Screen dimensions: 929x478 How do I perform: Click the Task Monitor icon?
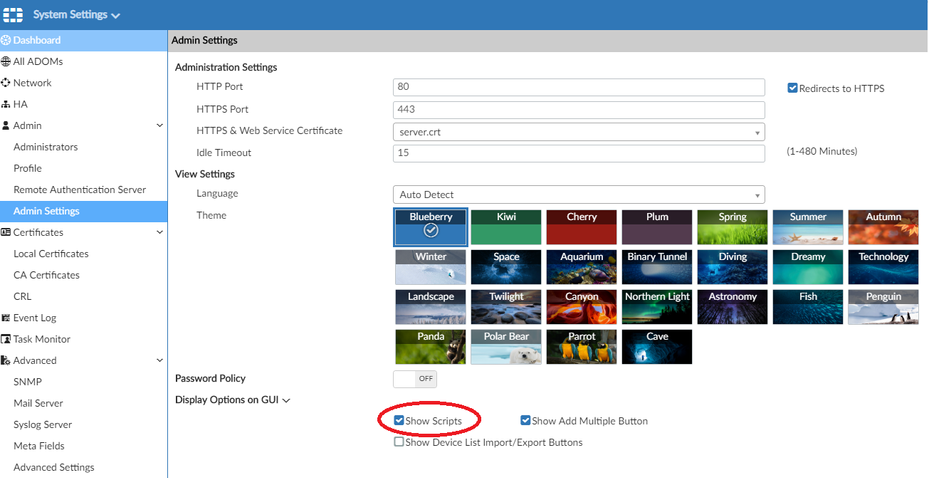click(x=6, y=339)
